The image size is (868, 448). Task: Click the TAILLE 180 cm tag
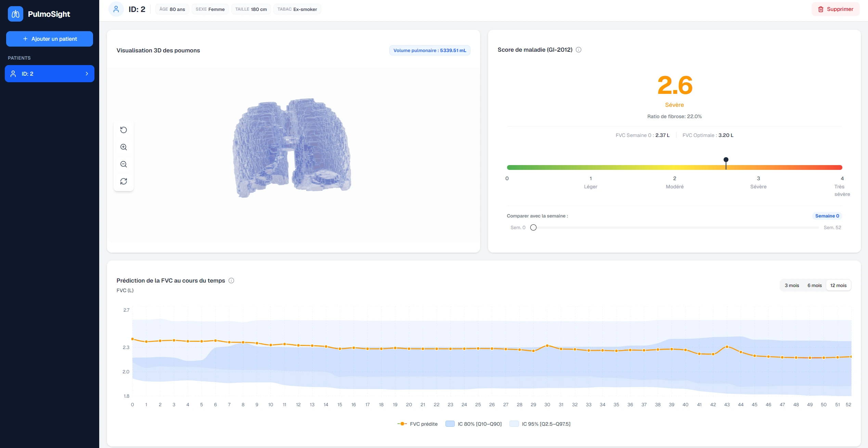[x=251, y=9]
